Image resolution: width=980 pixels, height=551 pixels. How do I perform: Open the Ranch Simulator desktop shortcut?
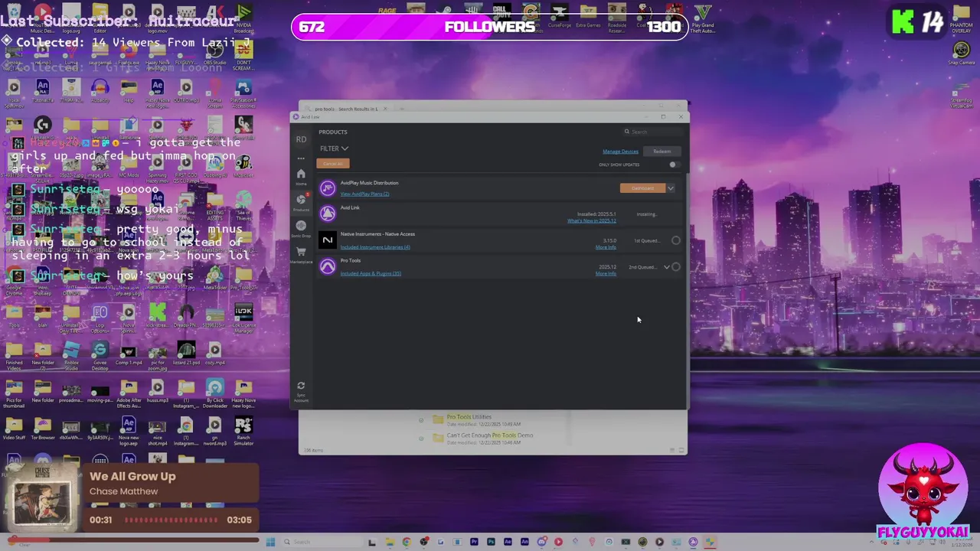[x=243, y=430]
